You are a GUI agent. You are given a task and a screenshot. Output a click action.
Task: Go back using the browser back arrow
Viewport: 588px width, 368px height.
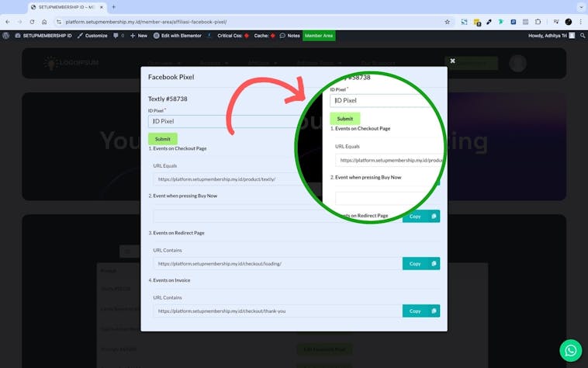pyautogui.click(x=8, y=22)
